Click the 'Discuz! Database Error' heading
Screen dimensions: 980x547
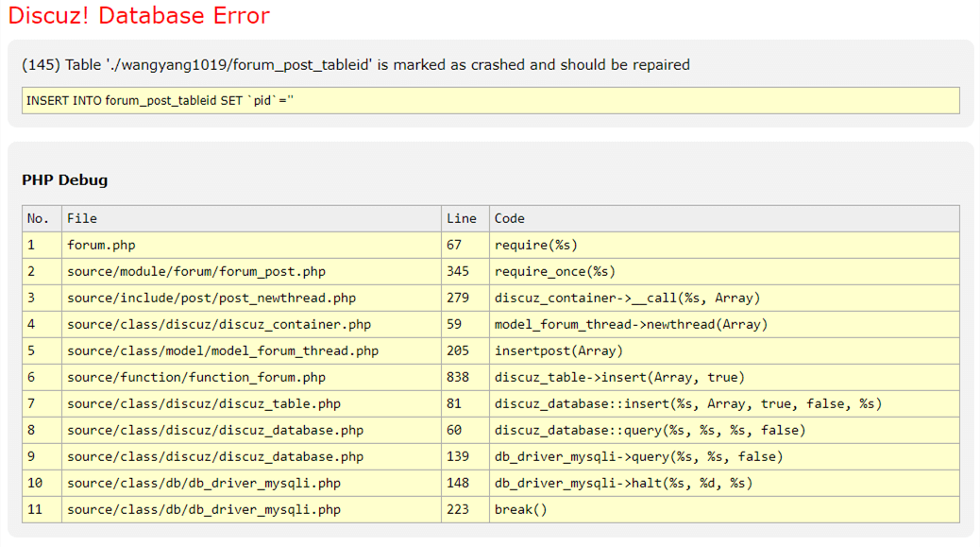click(139, 16)
